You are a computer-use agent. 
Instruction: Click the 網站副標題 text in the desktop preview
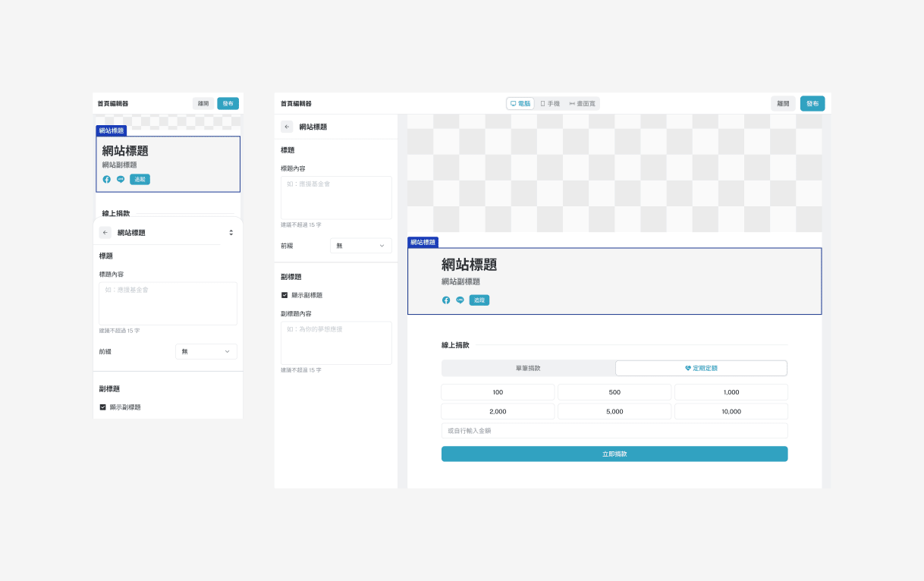(x=461, y=281)
